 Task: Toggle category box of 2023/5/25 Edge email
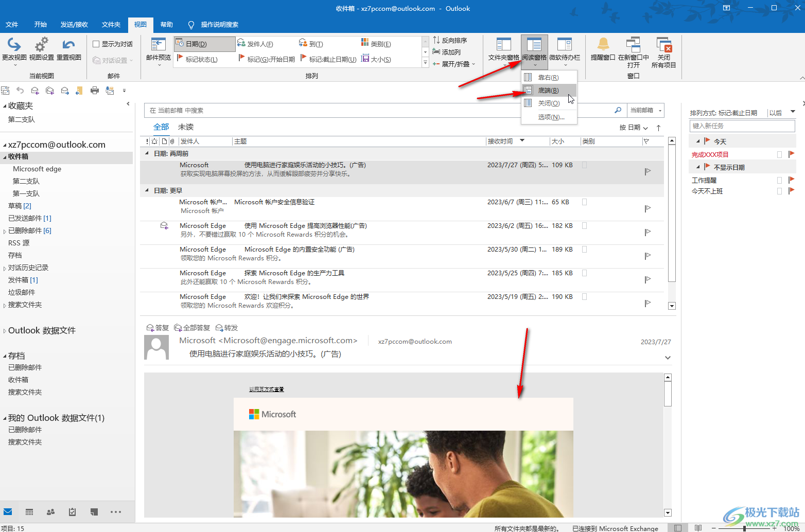(585, 273)
